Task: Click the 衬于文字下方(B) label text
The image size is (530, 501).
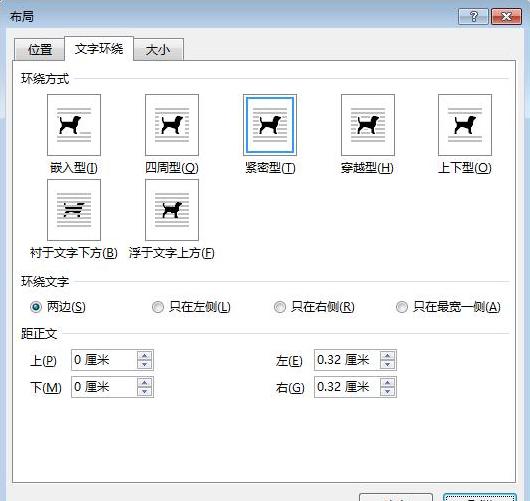Action: coord(74,253)
